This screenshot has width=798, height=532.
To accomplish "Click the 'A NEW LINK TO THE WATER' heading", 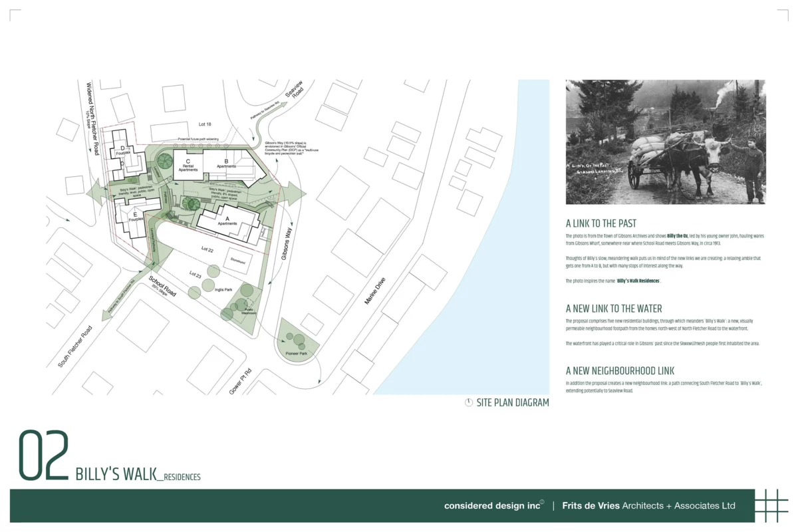I will coord(614,309).
